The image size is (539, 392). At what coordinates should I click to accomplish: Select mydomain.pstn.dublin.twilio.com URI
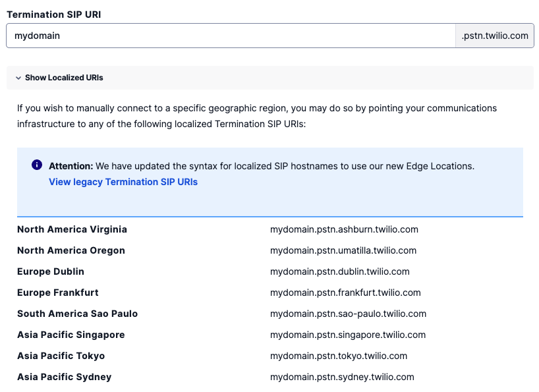339,271
